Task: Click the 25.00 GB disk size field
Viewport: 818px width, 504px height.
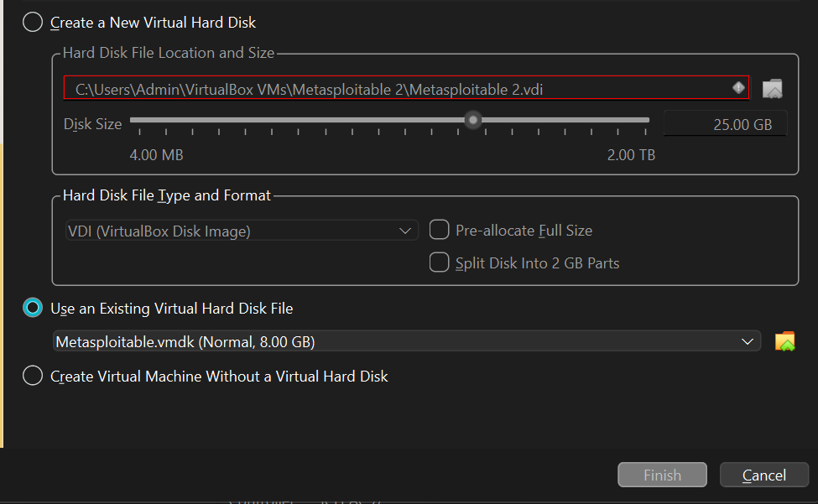Action: pos(725,124)
